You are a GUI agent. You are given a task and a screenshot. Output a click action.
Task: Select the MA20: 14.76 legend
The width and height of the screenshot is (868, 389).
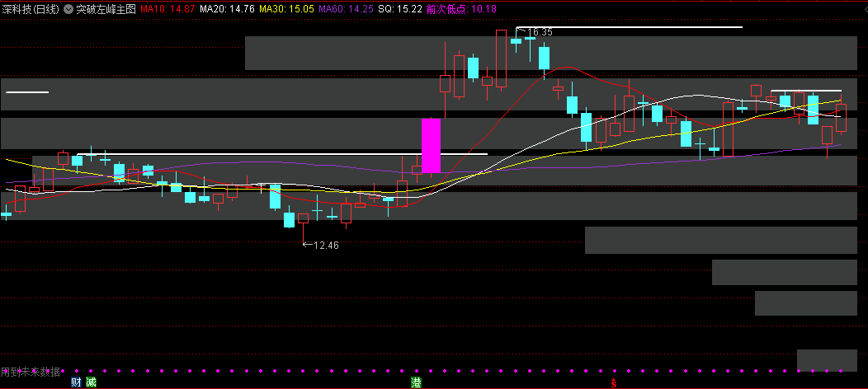tap(227, 9)
